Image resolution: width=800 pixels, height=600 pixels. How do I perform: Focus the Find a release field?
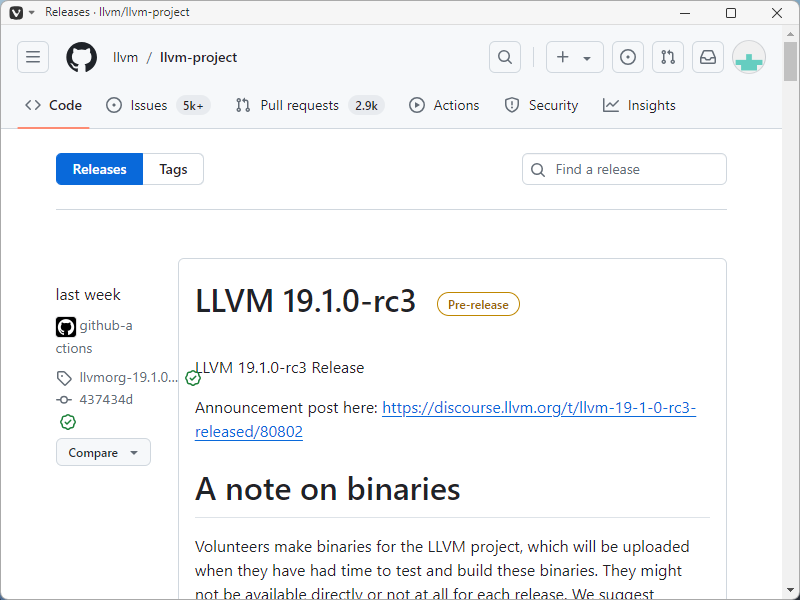624,169
